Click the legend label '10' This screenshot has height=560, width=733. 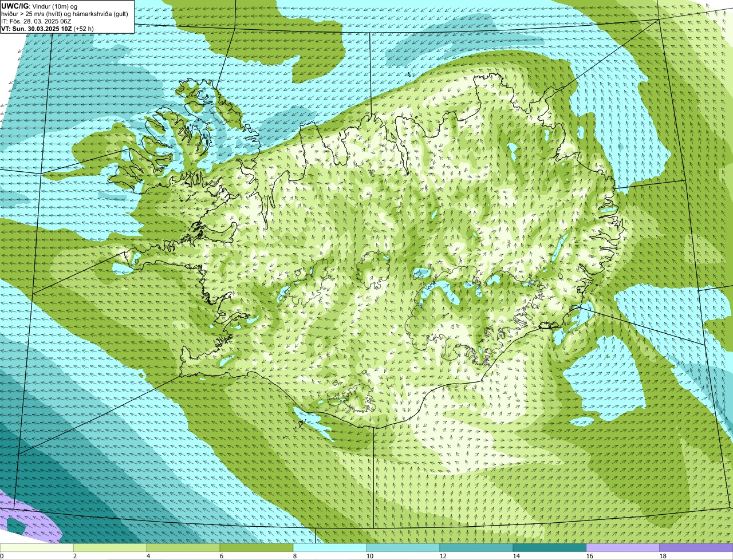pos(370,556)
